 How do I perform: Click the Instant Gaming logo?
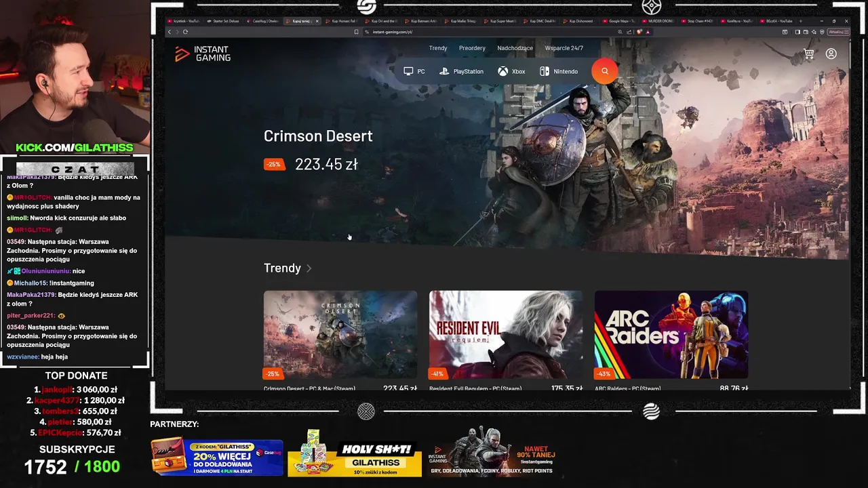pos(203,54)
